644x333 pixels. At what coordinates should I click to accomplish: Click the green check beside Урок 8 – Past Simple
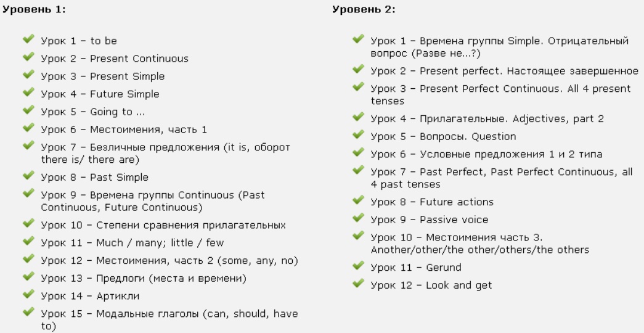(28, 177)
